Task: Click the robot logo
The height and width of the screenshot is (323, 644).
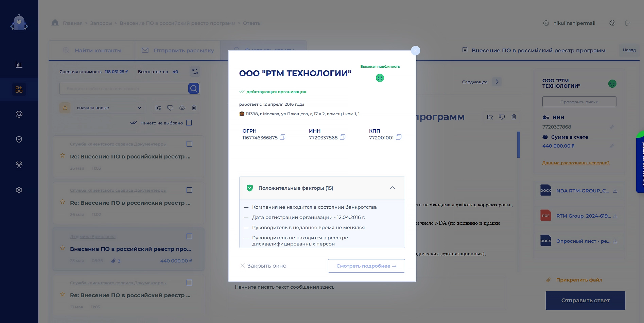Action: (19, 22)
